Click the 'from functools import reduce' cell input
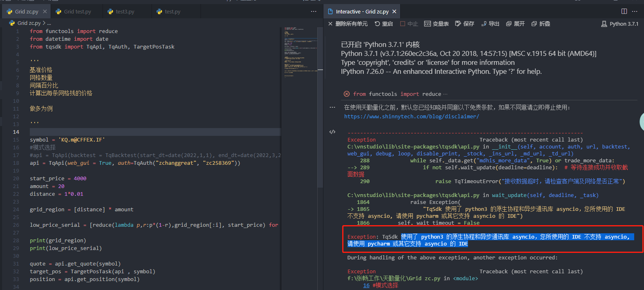The width and height of the screenshot is (644, 290). tap(397, 94)
